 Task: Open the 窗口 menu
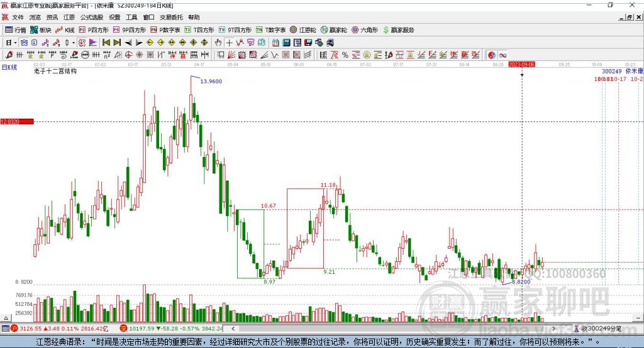(148, 17)
